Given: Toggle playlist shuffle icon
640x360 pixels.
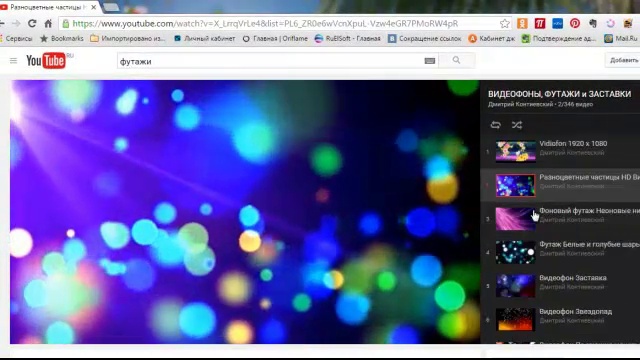Looking at the screenshot, I should pos(517,125).
